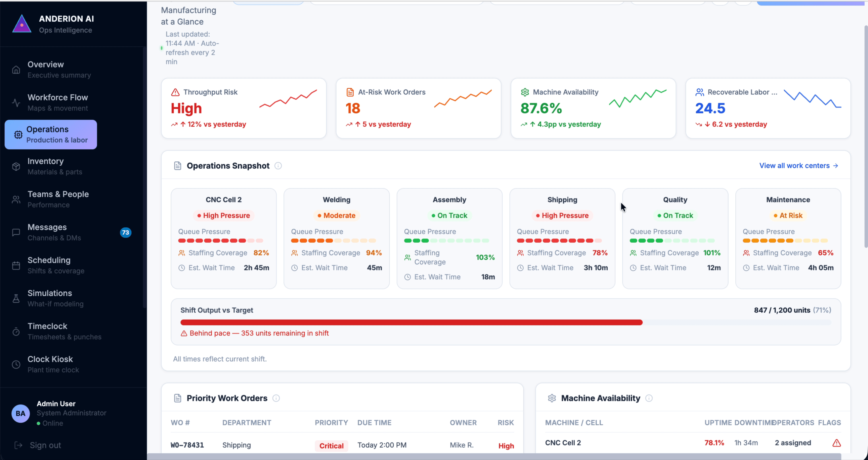Click the 73 unread messages badge

[x=126, y=233]
